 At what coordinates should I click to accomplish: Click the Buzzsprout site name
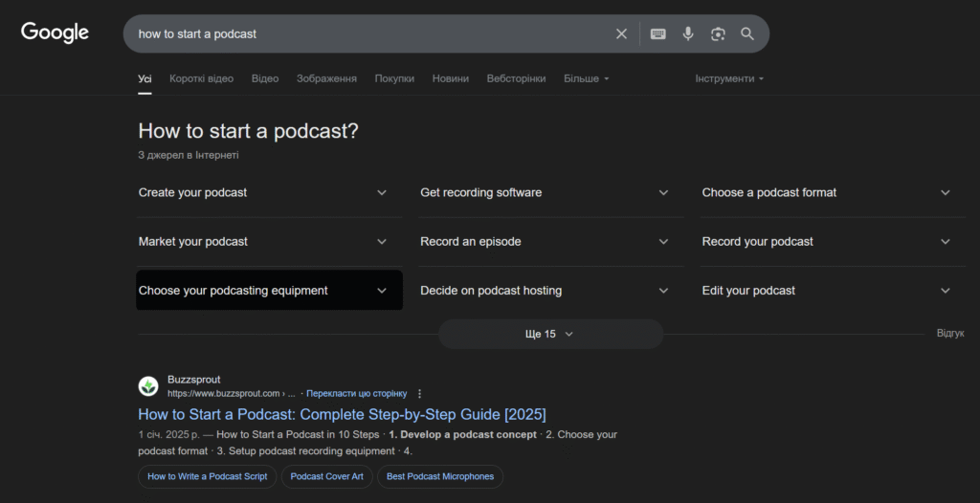pyautogui.click(x=193, y=380)
